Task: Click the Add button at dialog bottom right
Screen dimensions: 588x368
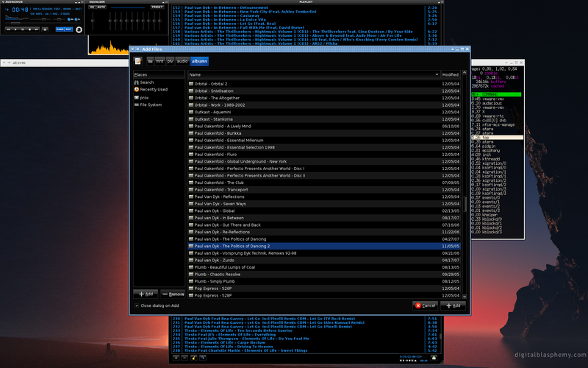Action: pos(453,305)
